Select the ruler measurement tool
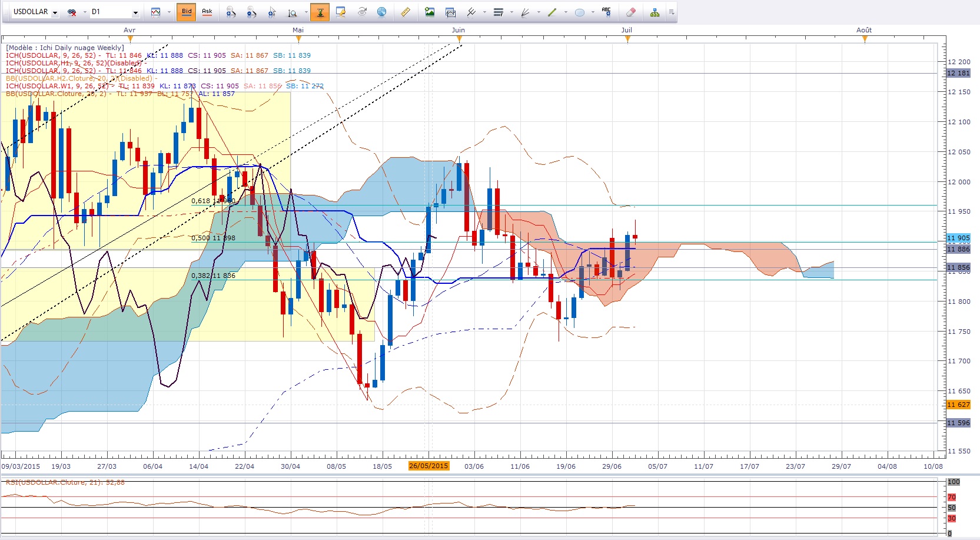This screenshot has width=980, height=540. pos(405,12)
